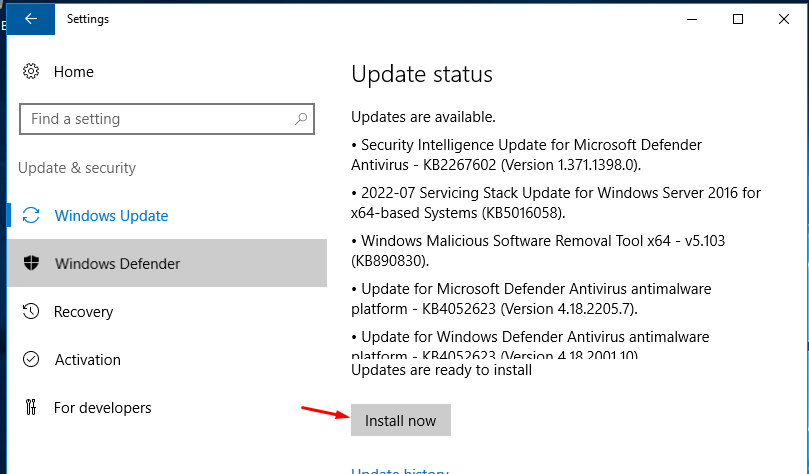Click the back arrow in the title bar

point(31,18)
